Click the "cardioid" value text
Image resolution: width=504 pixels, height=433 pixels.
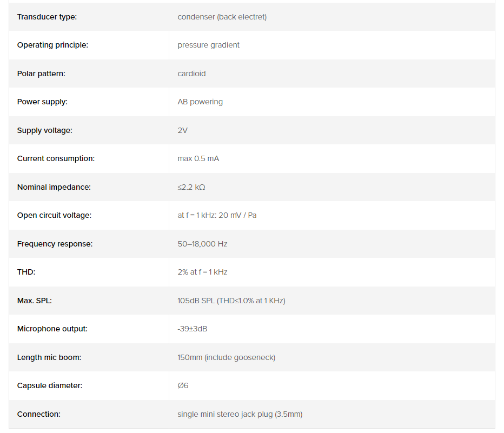191,74
